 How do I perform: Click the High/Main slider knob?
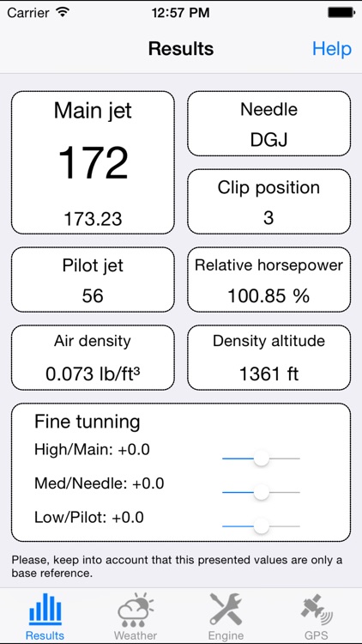[x=261, y=458]
